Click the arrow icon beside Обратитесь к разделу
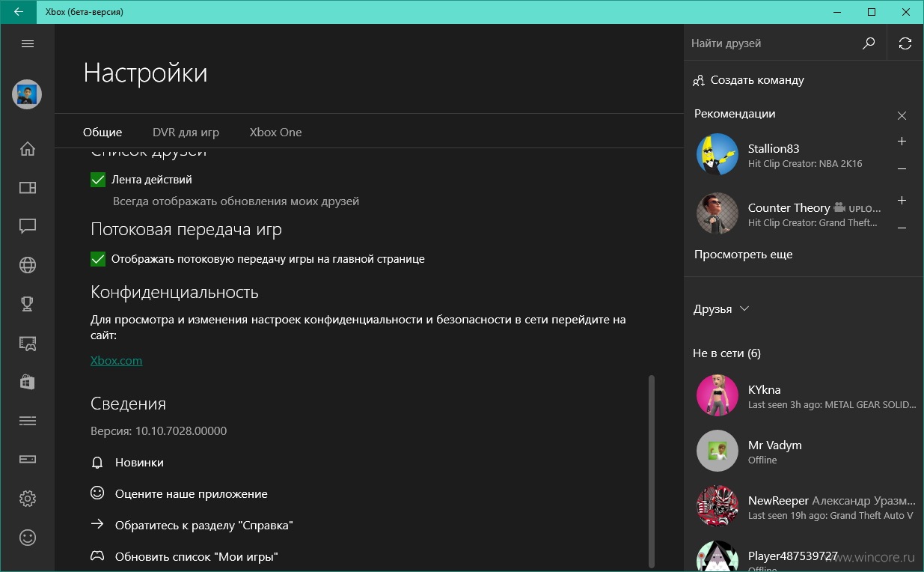924x572 pixels. (97, 524)
